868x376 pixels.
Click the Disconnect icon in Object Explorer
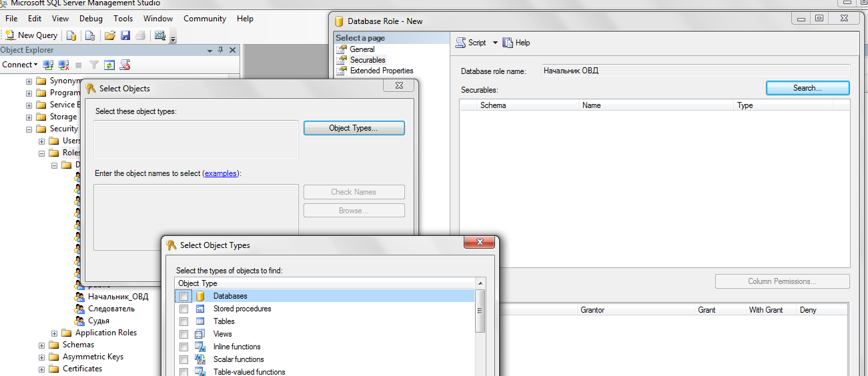click(63, 65)
